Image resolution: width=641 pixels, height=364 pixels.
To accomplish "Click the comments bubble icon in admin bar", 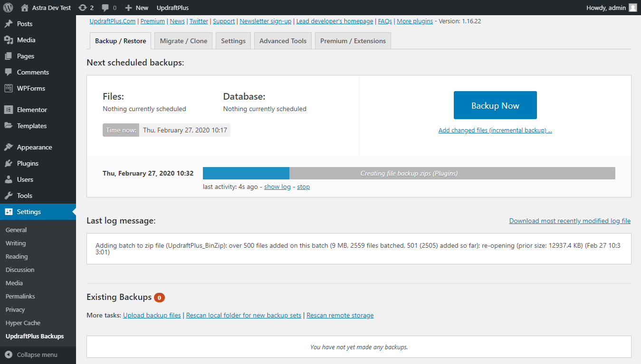I will pyautogui.click(x=105, y=7).
